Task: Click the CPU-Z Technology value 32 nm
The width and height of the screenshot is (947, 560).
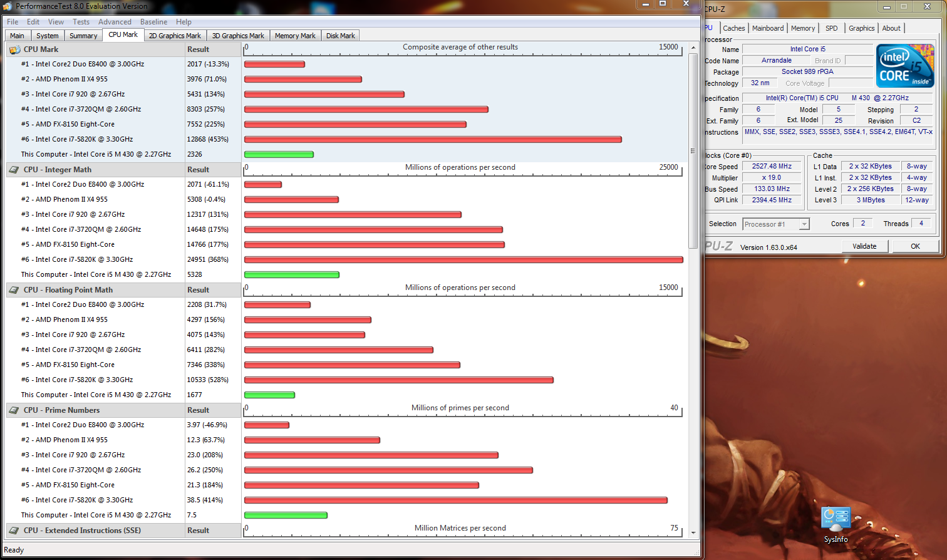Action: tap(760, 83)
